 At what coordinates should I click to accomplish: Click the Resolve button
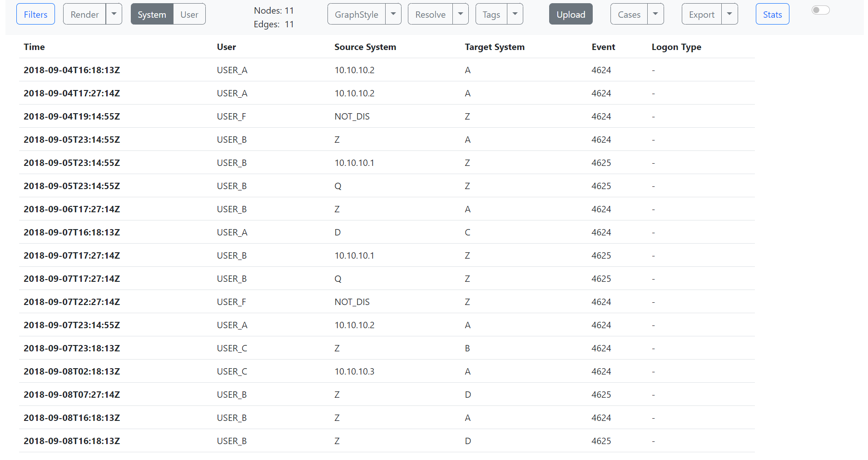430,14
